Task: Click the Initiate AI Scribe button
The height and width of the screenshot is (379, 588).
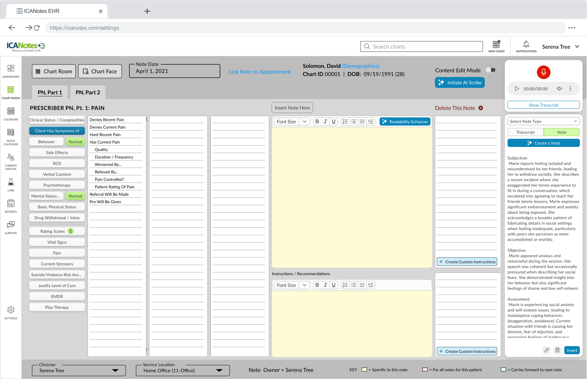Action: coord(460,82)
